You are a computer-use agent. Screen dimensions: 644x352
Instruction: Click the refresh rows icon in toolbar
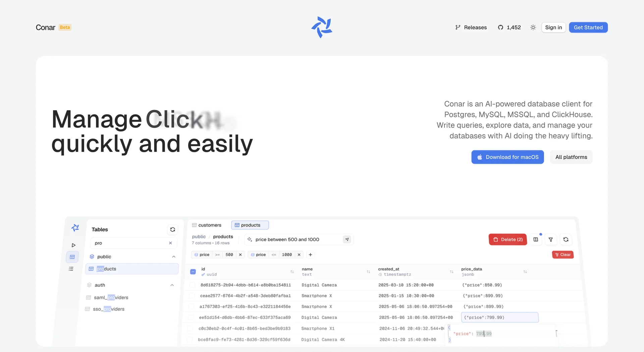566,239
